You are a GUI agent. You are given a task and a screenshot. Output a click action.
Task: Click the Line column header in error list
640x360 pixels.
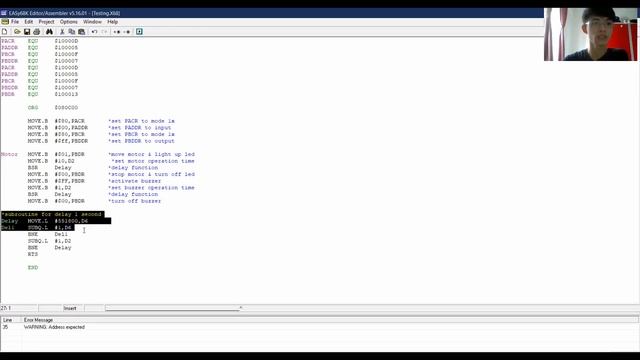tap(11, 320)
